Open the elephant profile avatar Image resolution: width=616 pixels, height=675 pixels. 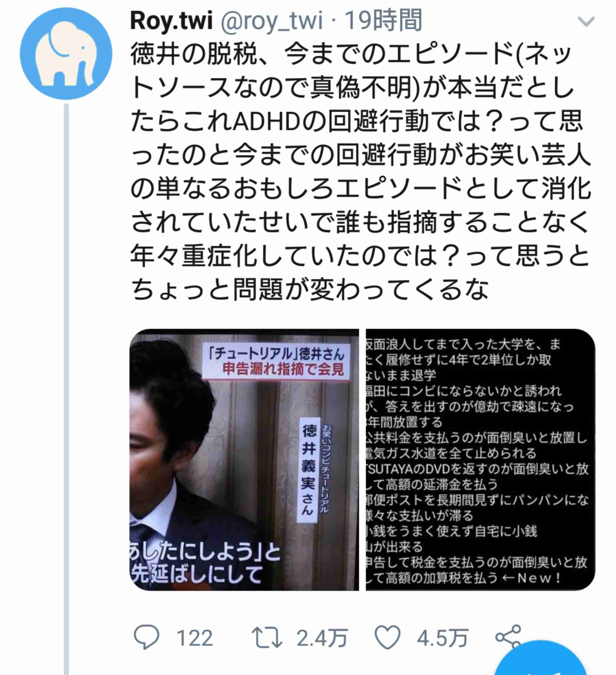pyautogui.click(x=66, y=54)
